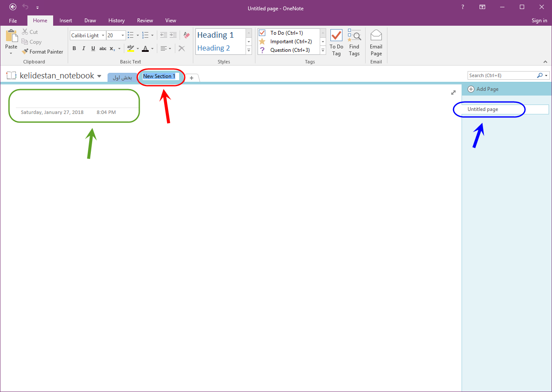Click the plus icon of Add Page
This screenshot has height=392, width=552.
[471, 89]
